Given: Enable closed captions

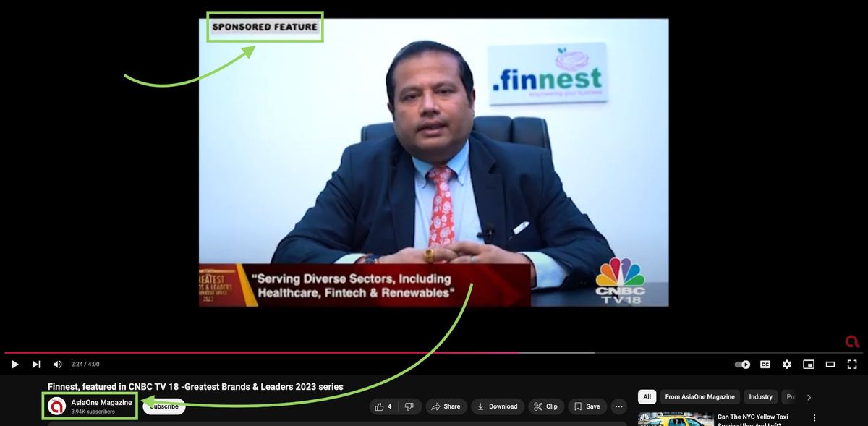Looking at the screenshot, I should 765,364.
